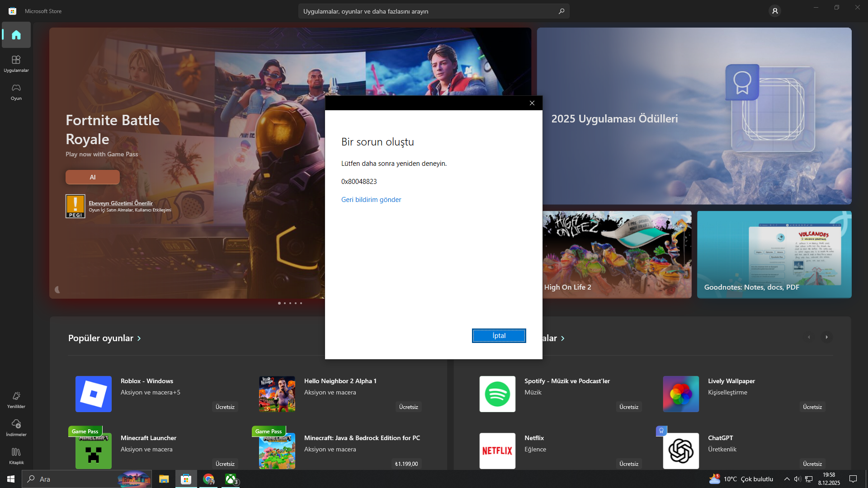Click the Microsoft Store taskbar icon
This screenshot has width=868, height=488.
(186, 479)
